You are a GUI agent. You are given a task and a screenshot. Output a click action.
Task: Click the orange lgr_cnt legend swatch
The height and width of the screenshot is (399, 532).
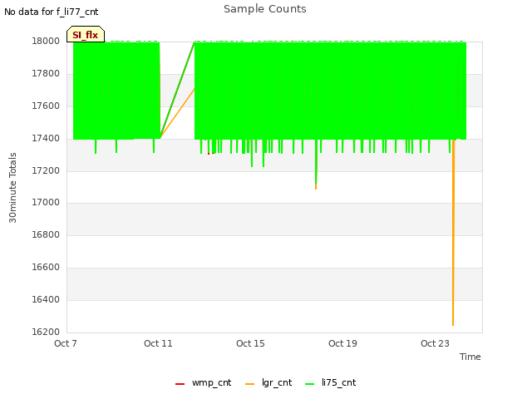point(249,384)
